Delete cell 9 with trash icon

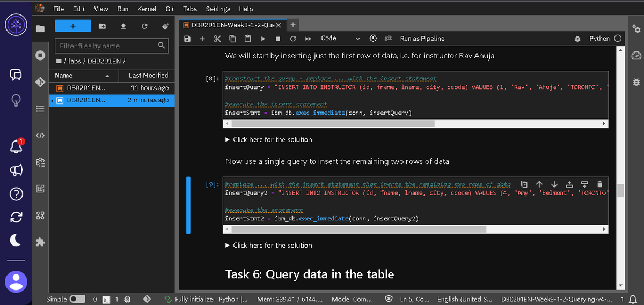pos(599,184)
